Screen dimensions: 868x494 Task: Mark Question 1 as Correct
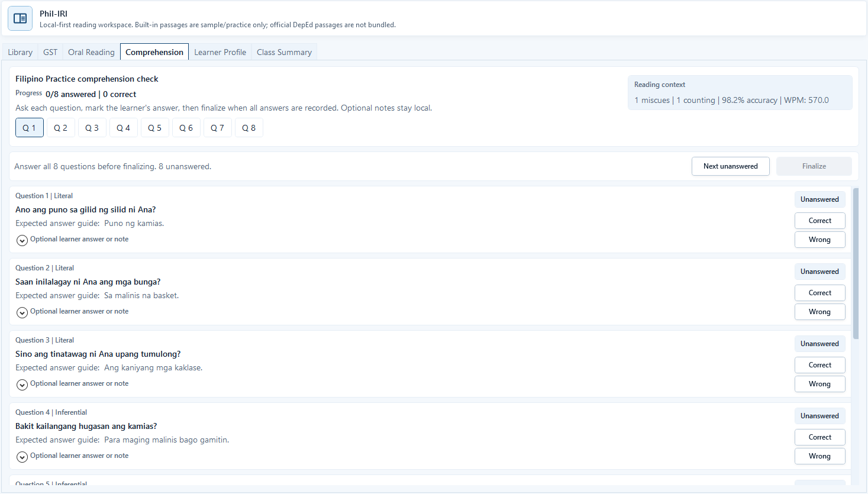click(820, 221)
